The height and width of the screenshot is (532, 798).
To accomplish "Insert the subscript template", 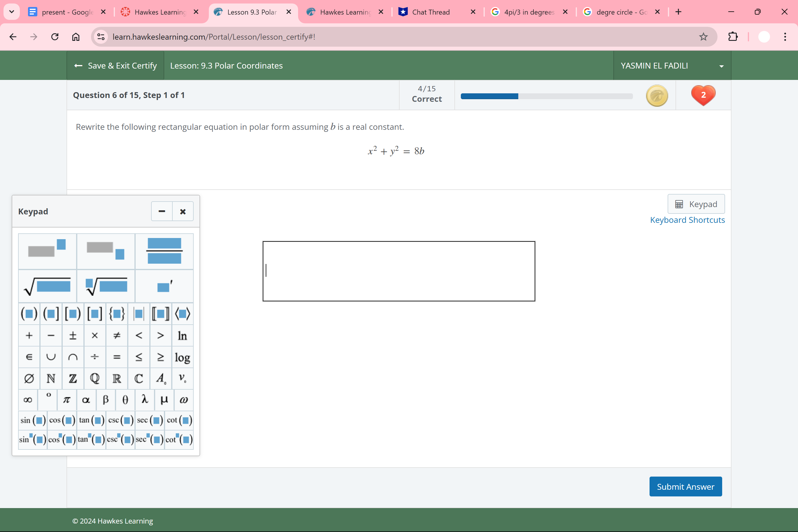I will coord(106,251).
